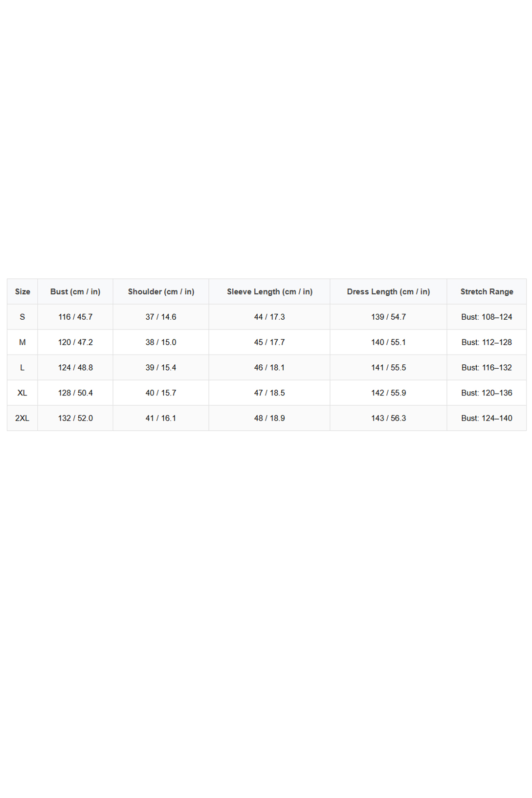Click the Stretch Range header

487,291
